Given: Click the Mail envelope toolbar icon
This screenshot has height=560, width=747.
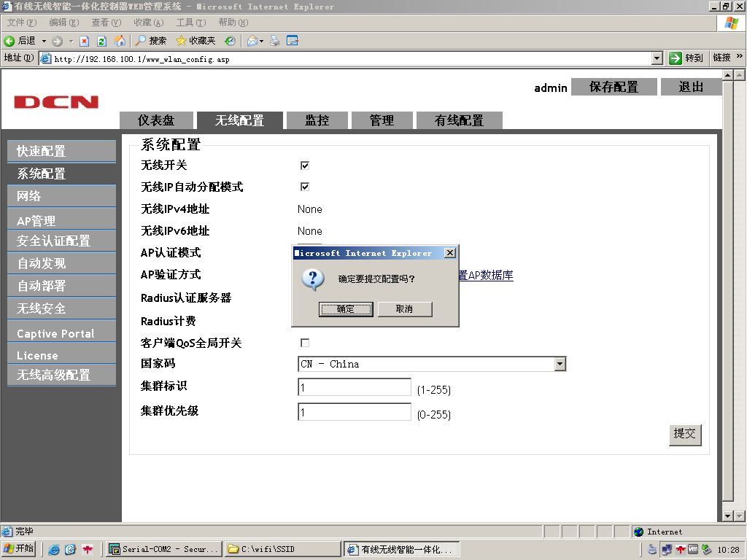Looking at the screenshot, I should click(x=252, y=41).
